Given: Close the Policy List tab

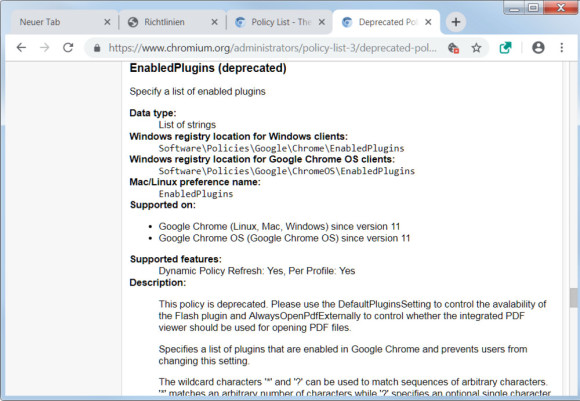Looking at the screenshot, I should (x=322, y=22).
